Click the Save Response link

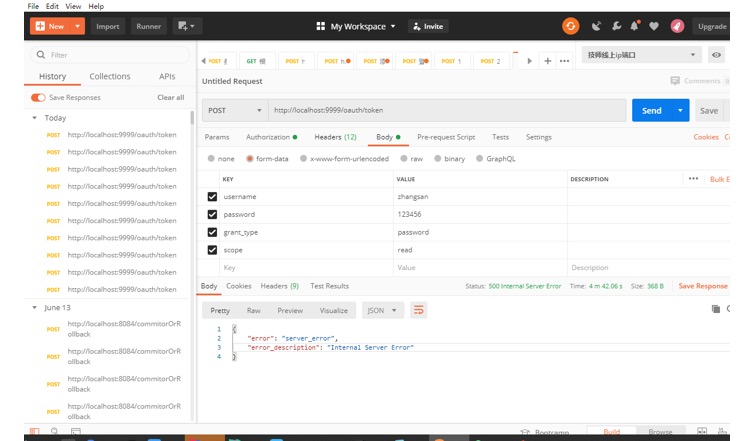[703, 286]
